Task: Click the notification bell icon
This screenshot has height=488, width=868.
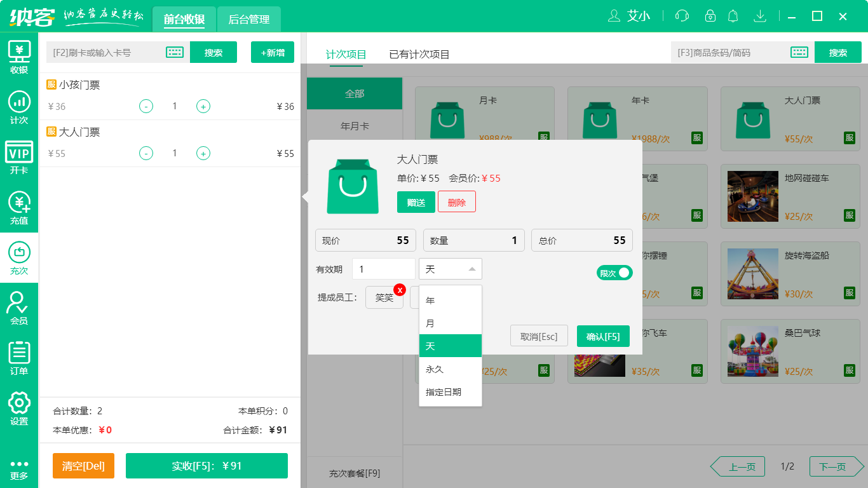Action: click(x=733, y=16)
